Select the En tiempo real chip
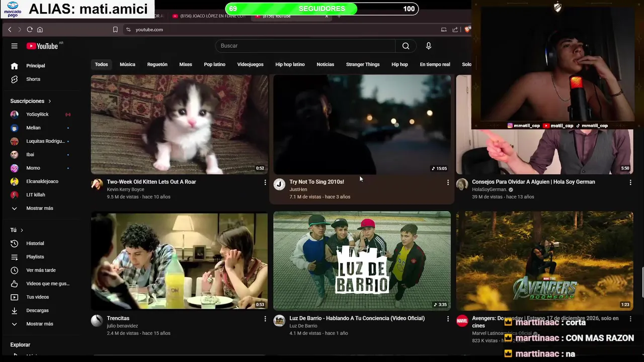Screen dimensions: 644x362 pyautogui.click(x=435, y=64)
